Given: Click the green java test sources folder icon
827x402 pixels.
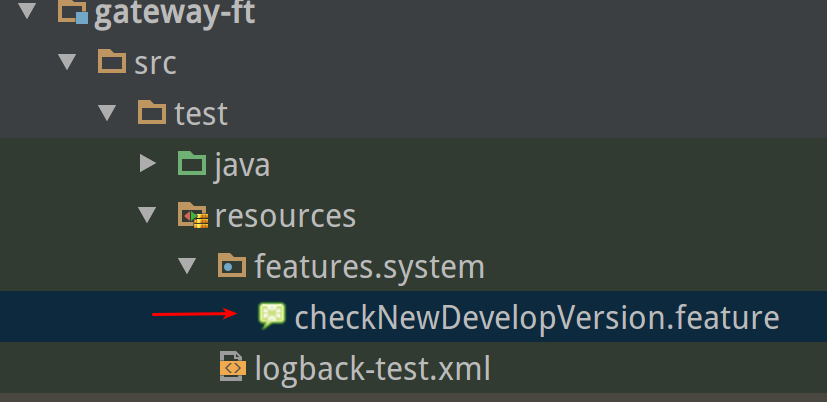Looking at the screenshot, I should tap(191, 164).
